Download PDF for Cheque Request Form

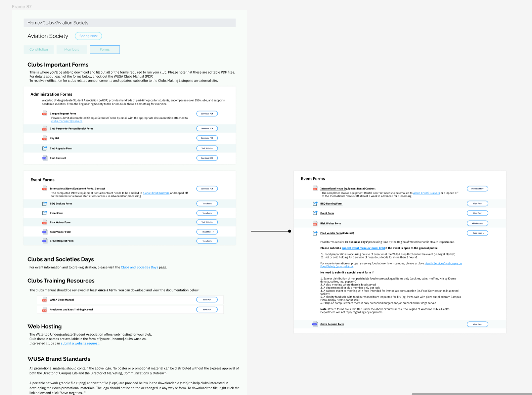tap(207, 114)
